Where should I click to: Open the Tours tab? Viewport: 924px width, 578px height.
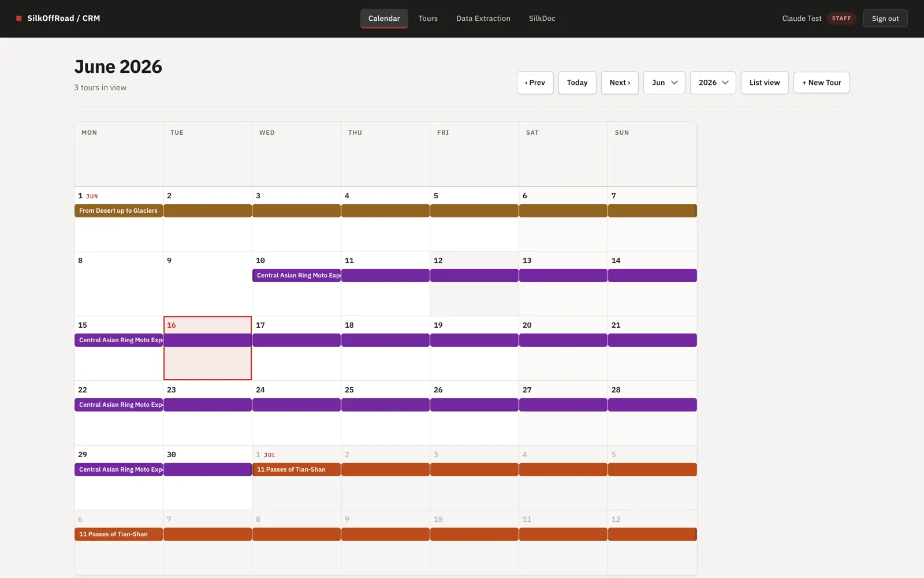428,18
